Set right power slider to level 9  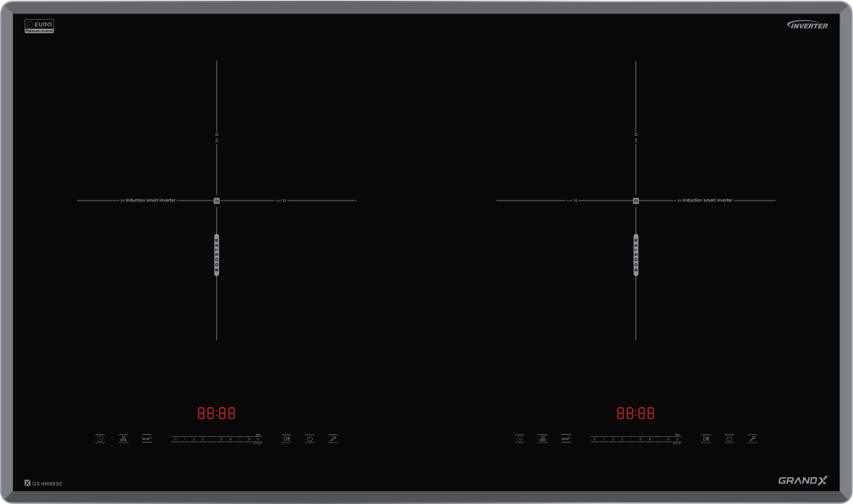pos(677,439)
